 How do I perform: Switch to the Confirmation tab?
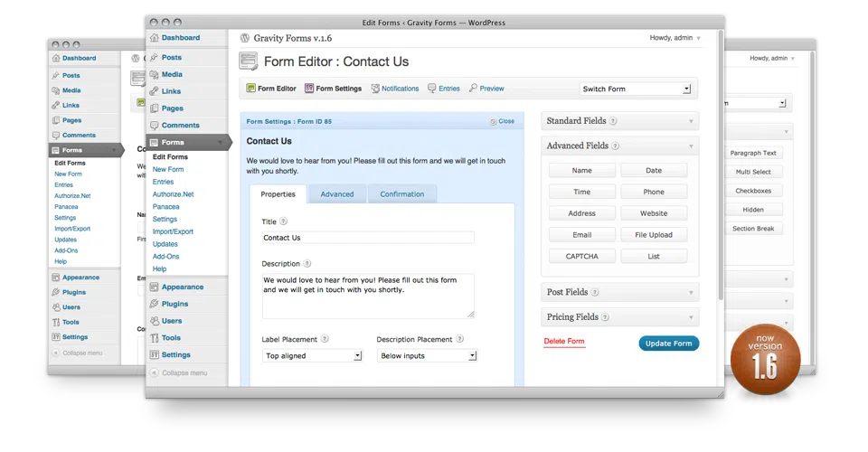click(402, 194)
